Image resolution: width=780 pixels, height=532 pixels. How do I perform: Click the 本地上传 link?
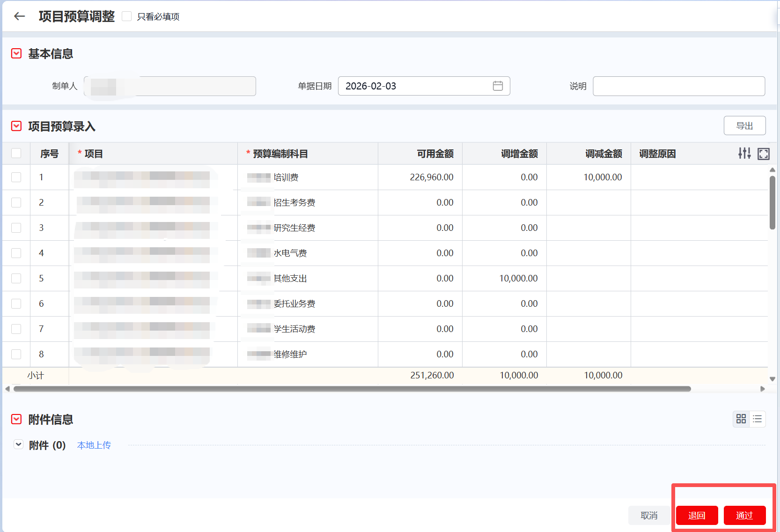click(x=94, y=445)
